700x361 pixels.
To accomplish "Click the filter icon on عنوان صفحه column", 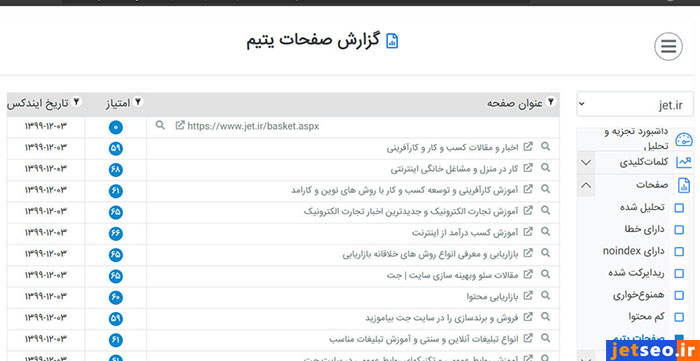I will pyautogui.click(x=551, y=102).
